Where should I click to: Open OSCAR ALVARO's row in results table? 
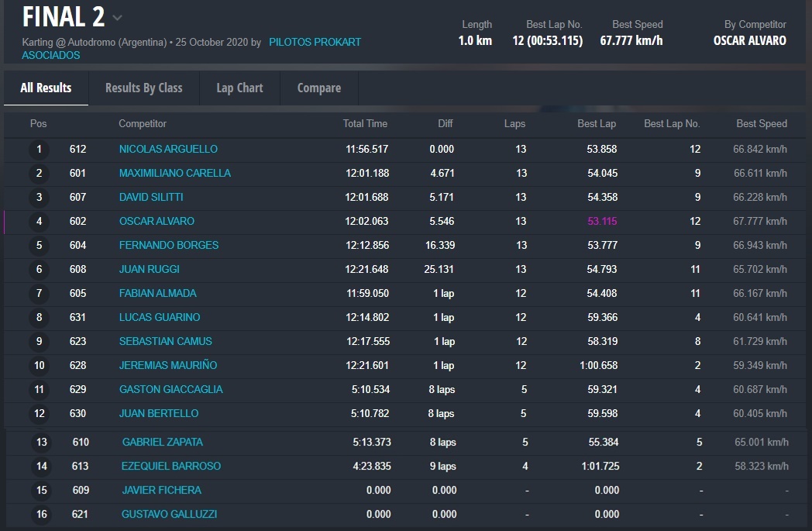[157, 221]
